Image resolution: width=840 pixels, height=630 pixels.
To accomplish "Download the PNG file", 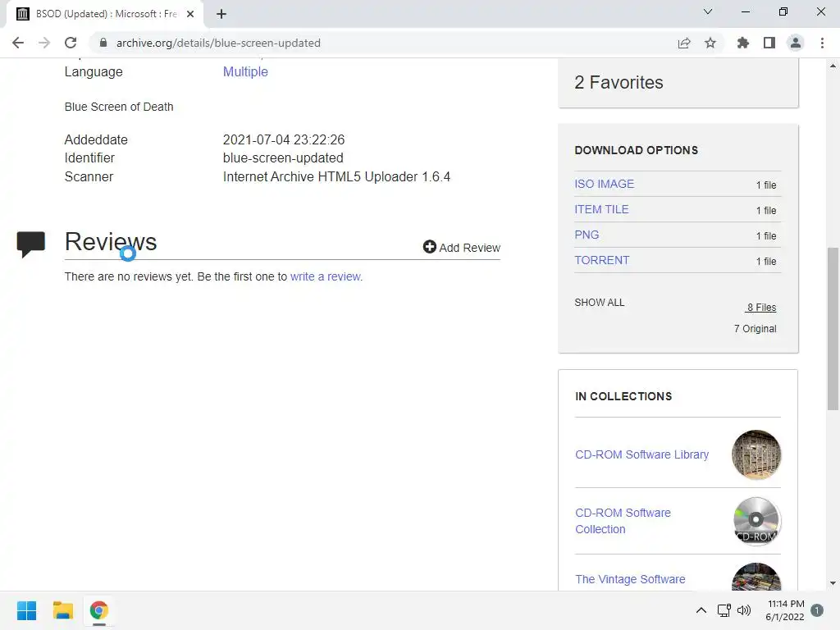I will click(587, 235).
